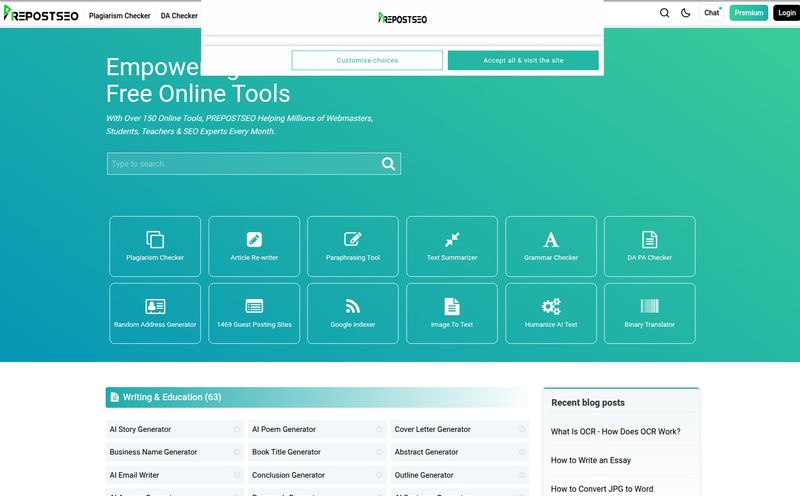Open the Google Indexer card
Screen dimensions: 800x496
353,313
